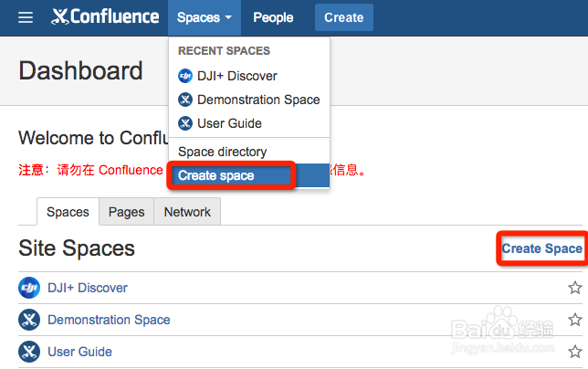Open Space directory menu entry

[249, 152]
